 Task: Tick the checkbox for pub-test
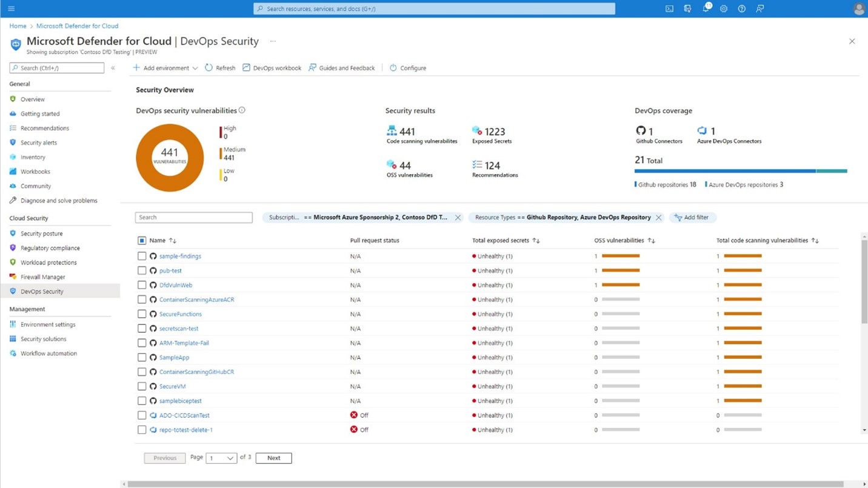(x=142, y=270)
